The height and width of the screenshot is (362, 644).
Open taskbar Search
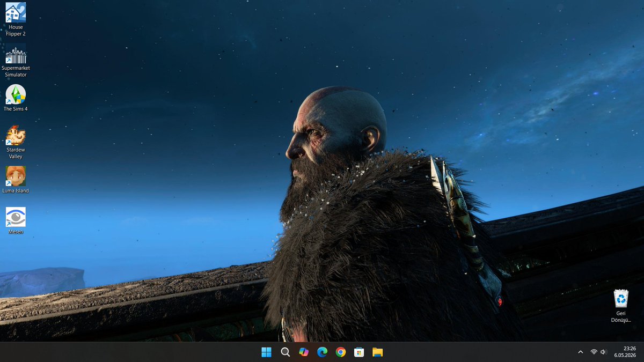[x=285, y=352]
